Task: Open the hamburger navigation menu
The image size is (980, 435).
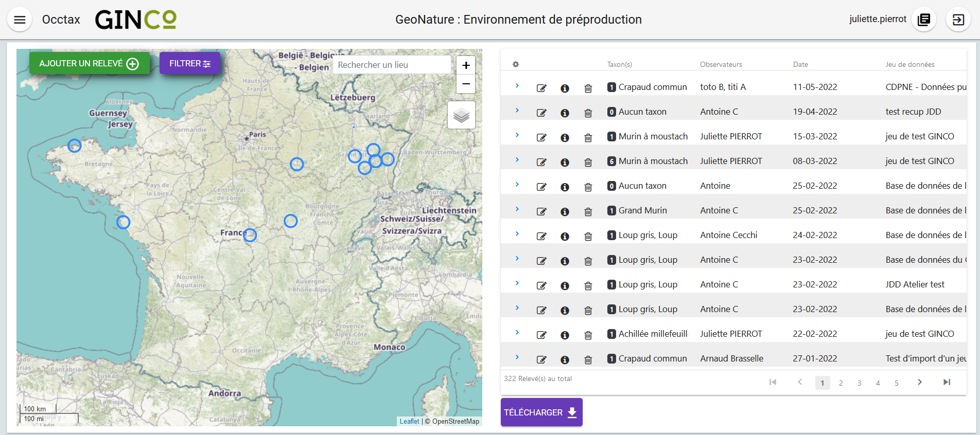Action: pyautogui.click(x=20, y=20)
